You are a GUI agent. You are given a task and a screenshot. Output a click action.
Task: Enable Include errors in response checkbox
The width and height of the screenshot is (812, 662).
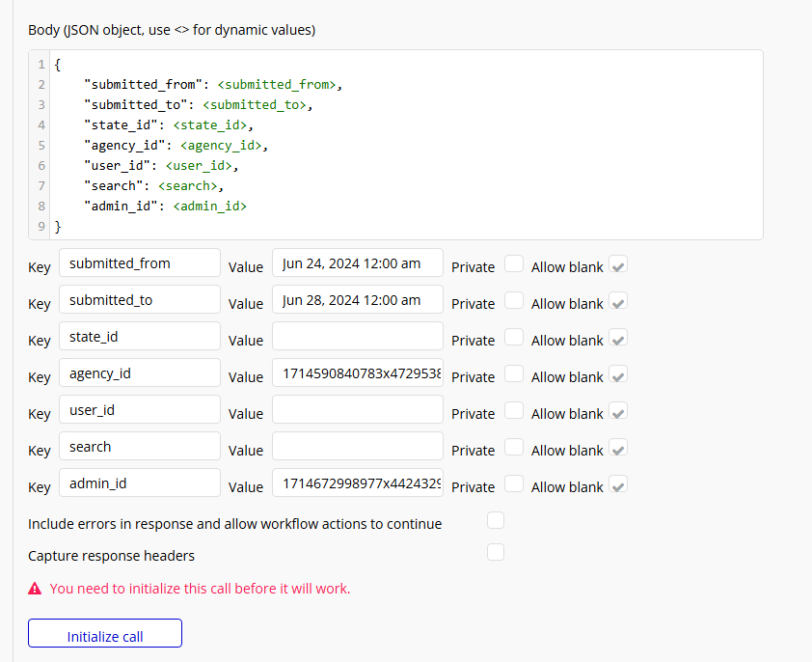tap(496, 520)
